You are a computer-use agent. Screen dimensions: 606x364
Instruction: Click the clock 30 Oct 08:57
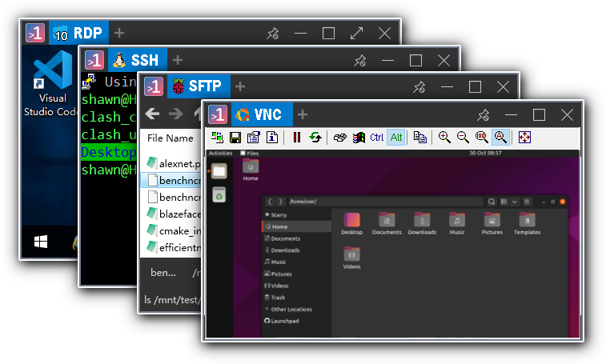(485, 153)
